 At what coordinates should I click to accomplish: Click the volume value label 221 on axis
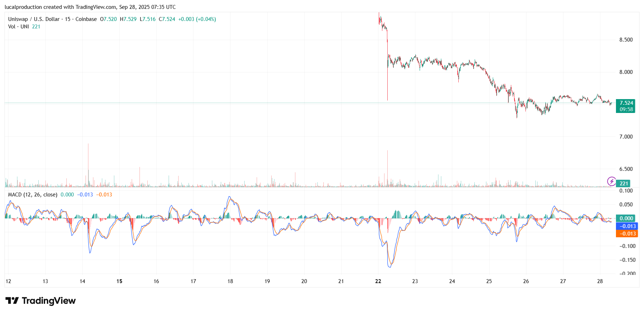624,184
